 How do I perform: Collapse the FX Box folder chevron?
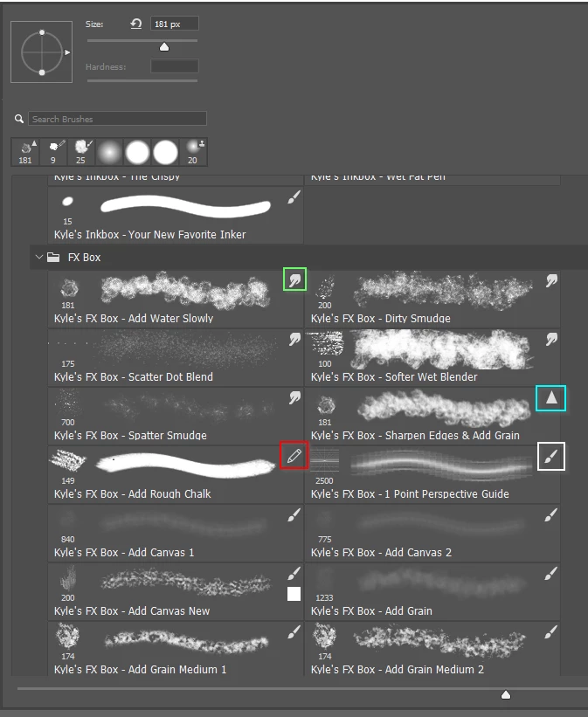(x=39, y=257)
